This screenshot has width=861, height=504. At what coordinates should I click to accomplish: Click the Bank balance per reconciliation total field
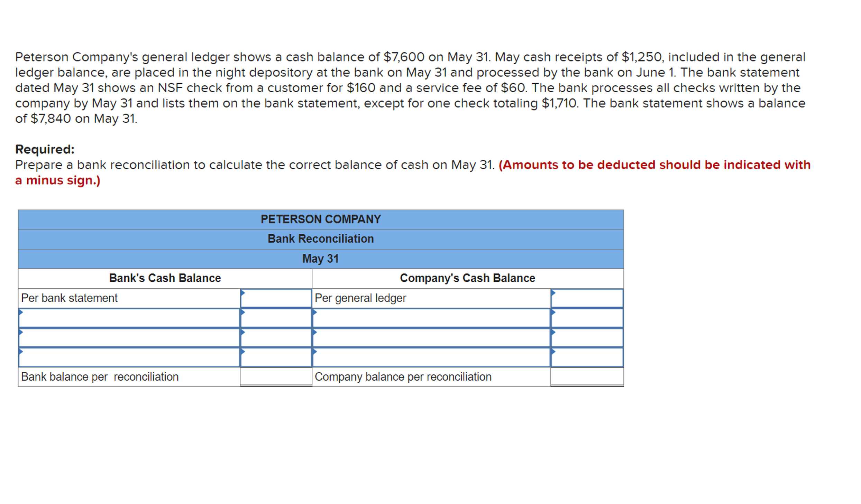(276, 376)
